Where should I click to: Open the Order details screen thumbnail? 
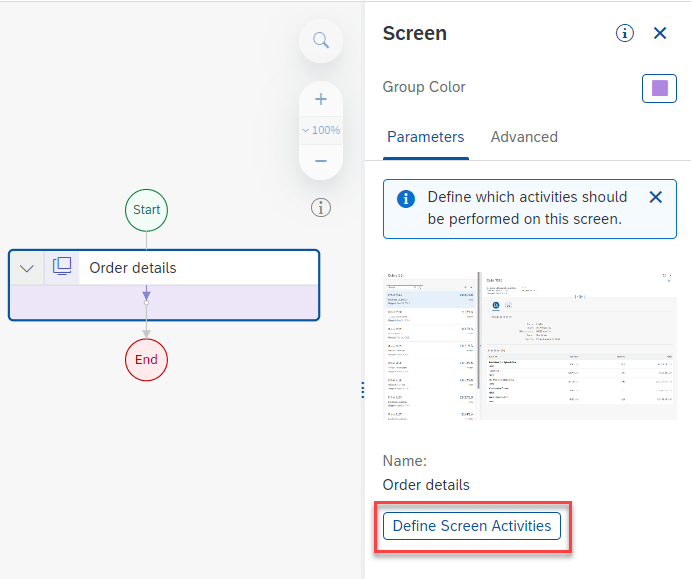tap(527, 344)
